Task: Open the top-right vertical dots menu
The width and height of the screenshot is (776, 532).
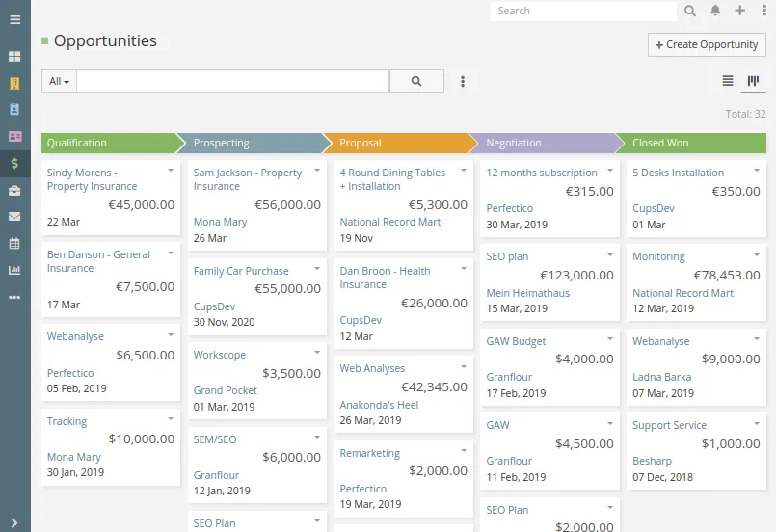Action: [x=764, y=11]
